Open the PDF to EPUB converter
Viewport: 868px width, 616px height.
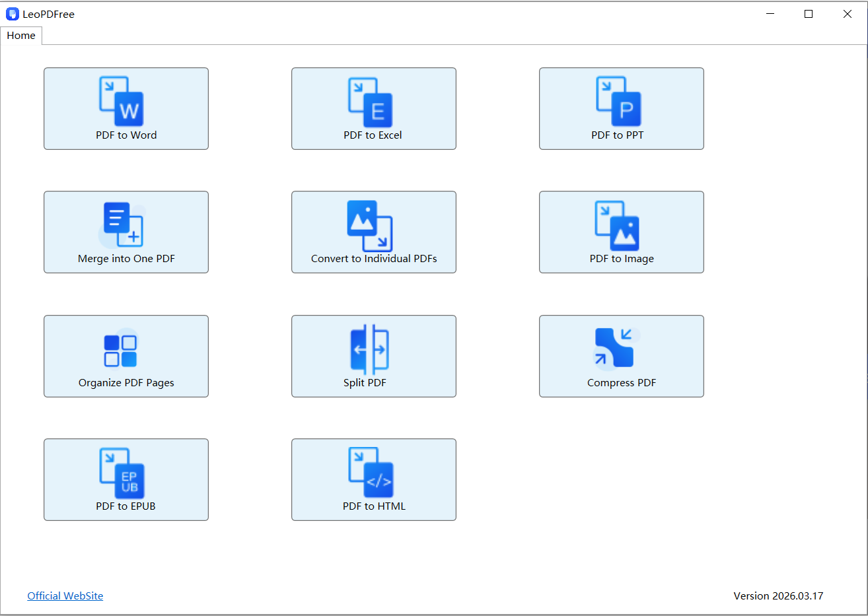click(x=126, y=479)
